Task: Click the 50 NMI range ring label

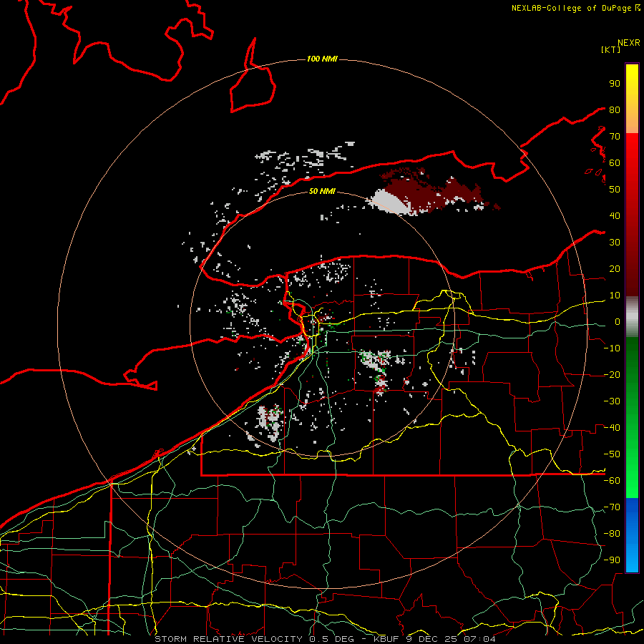Action: coord(322,191)
